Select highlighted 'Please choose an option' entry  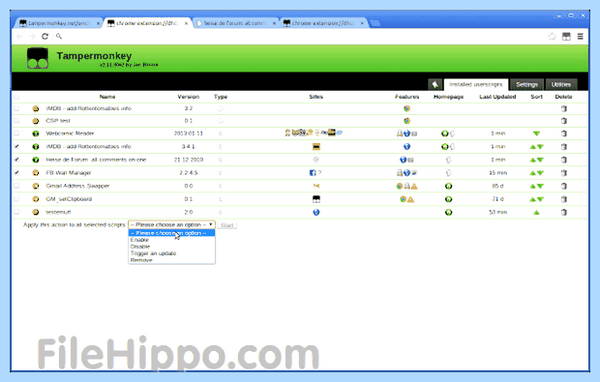point(172,233)
